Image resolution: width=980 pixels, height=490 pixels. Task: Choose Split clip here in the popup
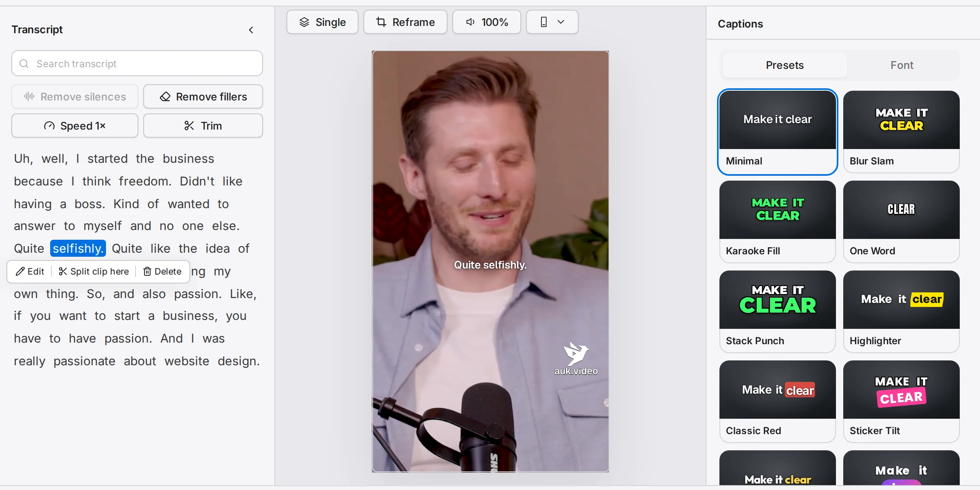click(x=94, y=271)
